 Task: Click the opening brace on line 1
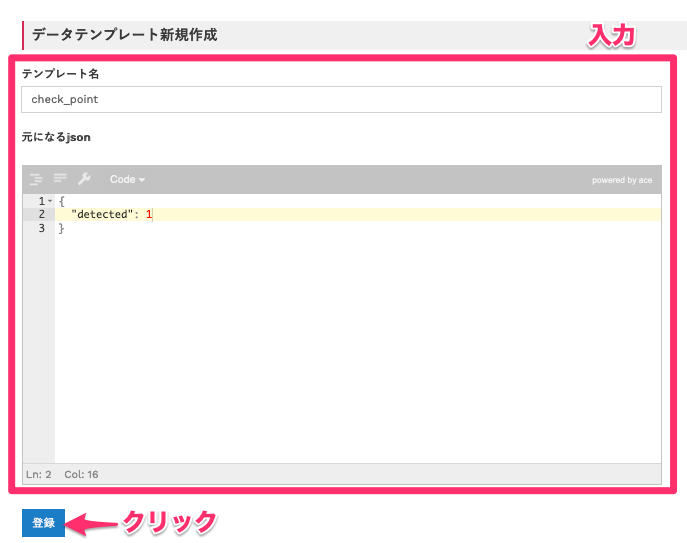point(61,201)
